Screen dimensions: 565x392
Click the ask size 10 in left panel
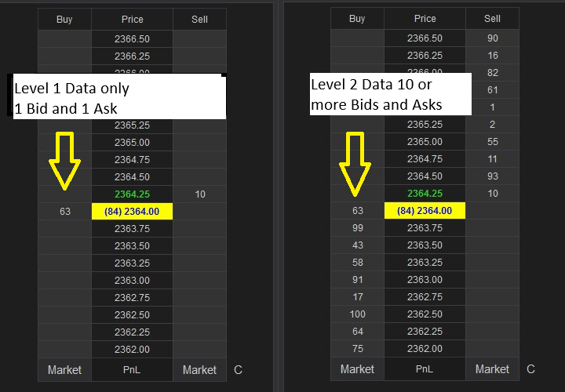pyautogui.click(x=199, y=194)
